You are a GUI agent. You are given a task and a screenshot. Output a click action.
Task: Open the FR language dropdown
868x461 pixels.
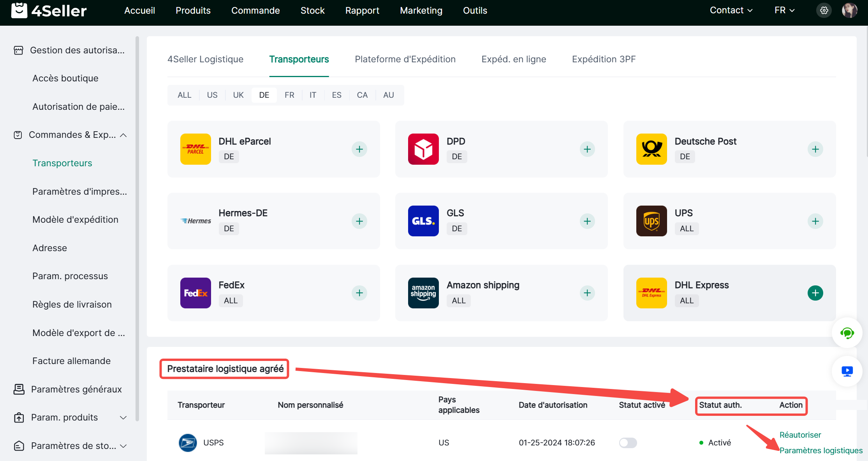tap(784, 11)
